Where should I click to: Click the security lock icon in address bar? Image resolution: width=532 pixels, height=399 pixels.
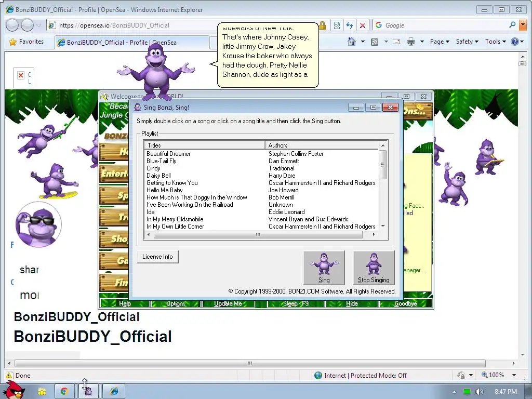[x=322, y=25]
